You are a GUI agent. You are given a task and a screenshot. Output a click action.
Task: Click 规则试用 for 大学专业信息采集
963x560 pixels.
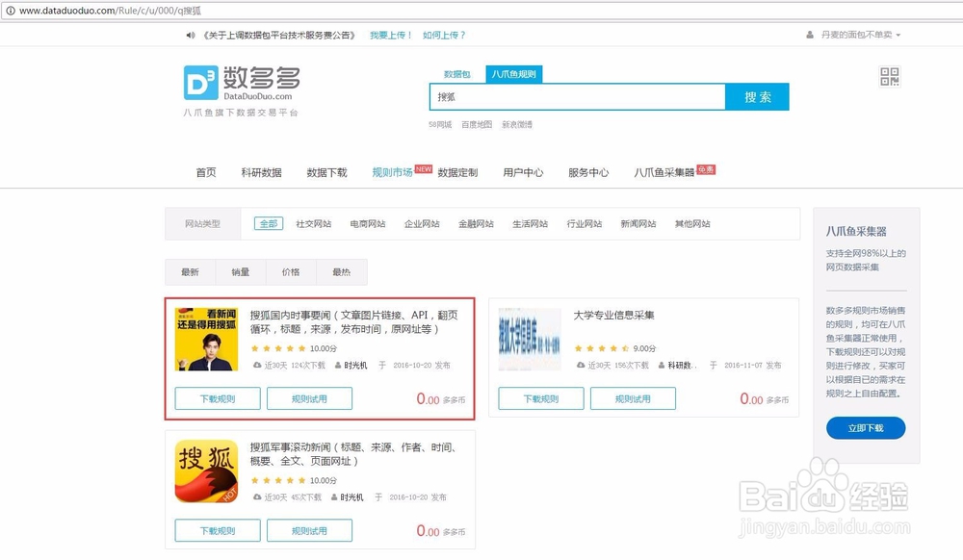coord(634,398)
